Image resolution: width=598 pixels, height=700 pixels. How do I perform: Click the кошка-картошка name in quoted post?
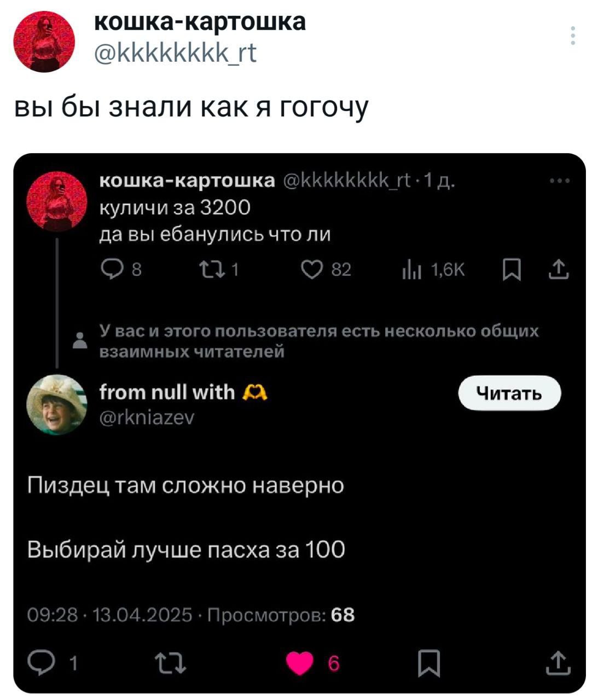[x=187, y=181]
